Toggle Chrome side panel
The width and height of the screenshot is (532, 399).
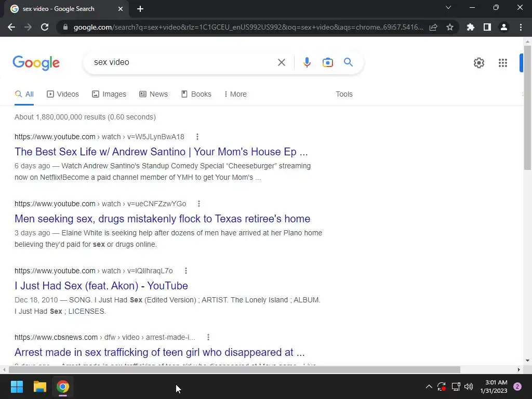pyautogui.click(x=487, y=27)
